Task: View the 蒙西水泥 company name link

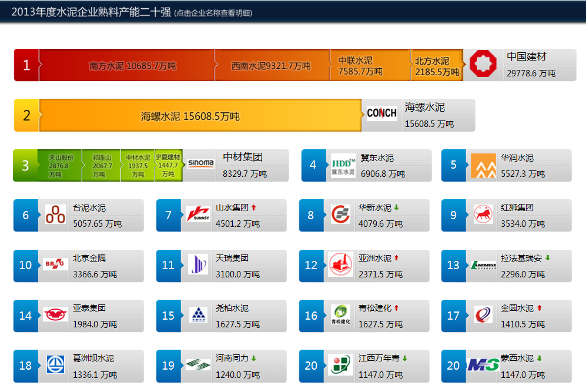Action: point(517,359)
